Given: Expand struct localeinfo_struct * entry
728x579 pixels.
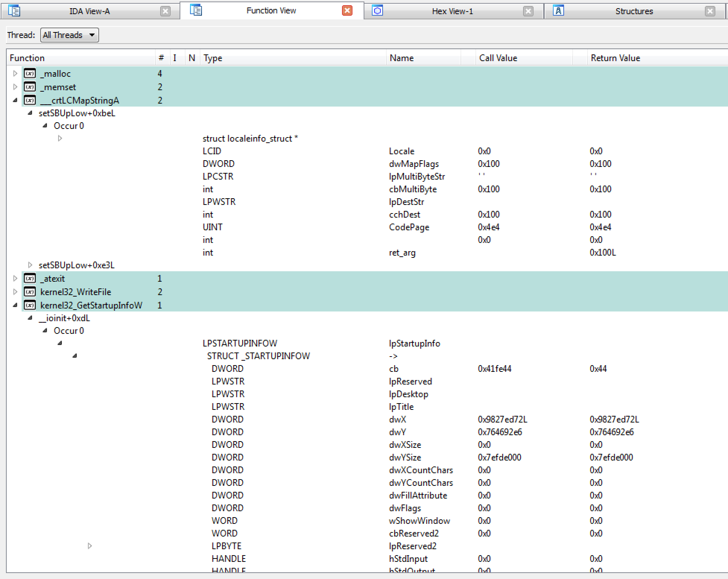Looking at the screenshot, I should coord(60,138).
